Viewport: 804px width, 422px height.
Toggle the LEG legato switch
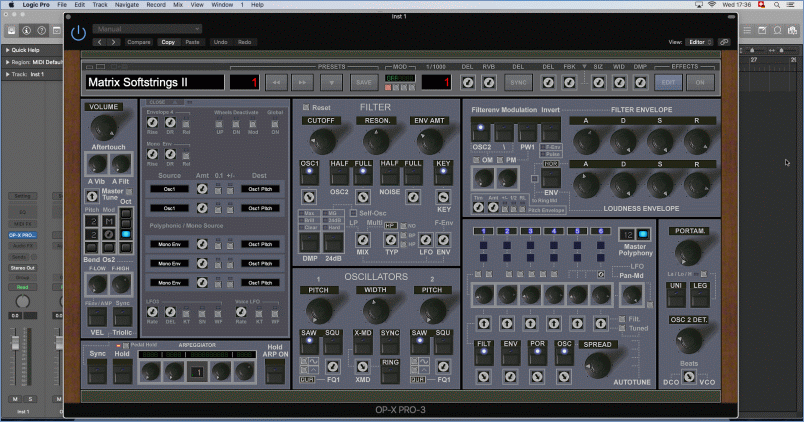[700, 298]
